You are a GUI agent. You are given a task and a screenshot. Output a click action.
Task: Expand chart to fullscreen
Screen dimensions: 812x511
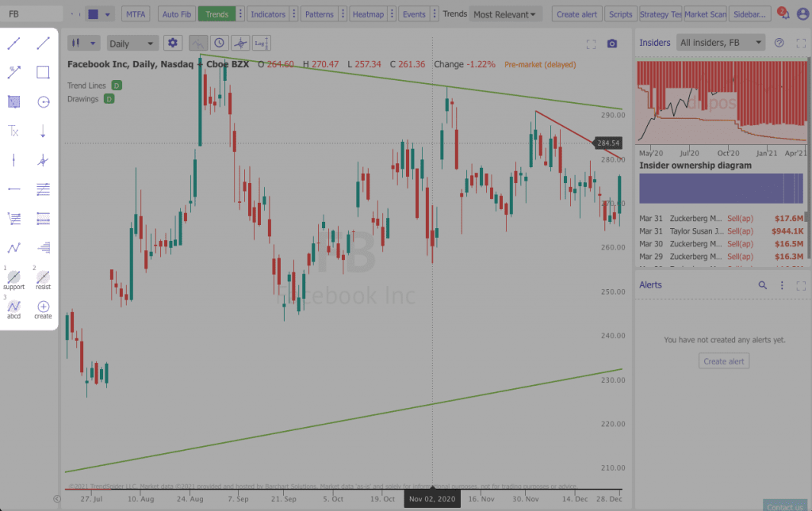pyautogui.click(x=591, y=44)
